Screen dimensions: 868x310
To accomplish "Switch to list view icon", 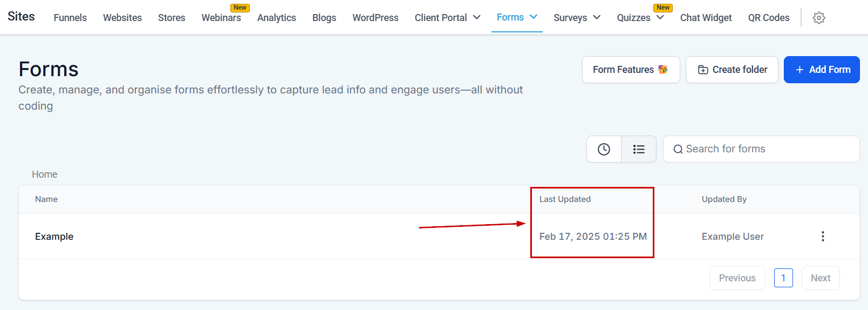I will 639,149.
